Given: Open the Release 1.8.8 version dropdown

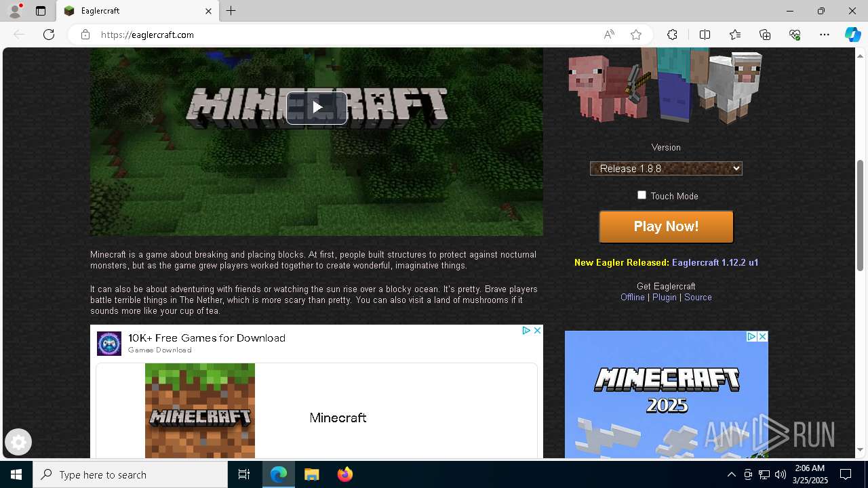Looking at the screenshot, I should [x=666, y=169].
